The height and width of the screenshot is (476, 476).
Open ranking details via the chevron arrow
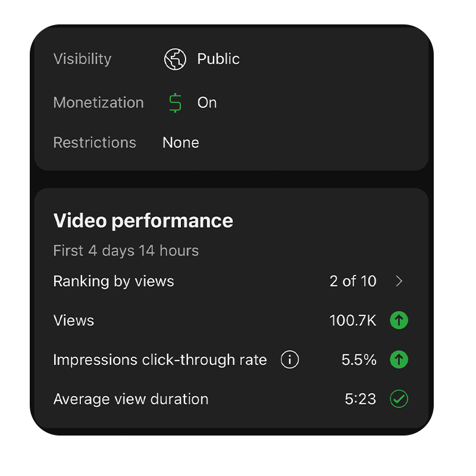pyautogui.click(x=399, y=281)
